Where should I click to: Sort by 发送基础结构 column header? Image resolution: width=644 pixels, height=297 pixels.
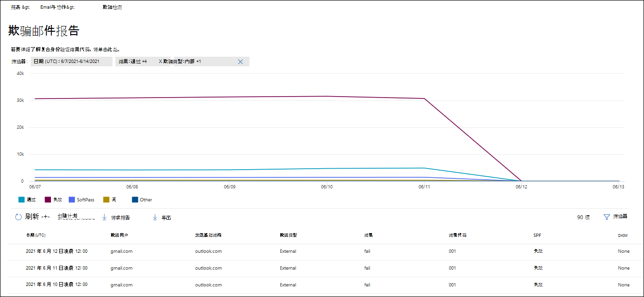click(208, 235)
